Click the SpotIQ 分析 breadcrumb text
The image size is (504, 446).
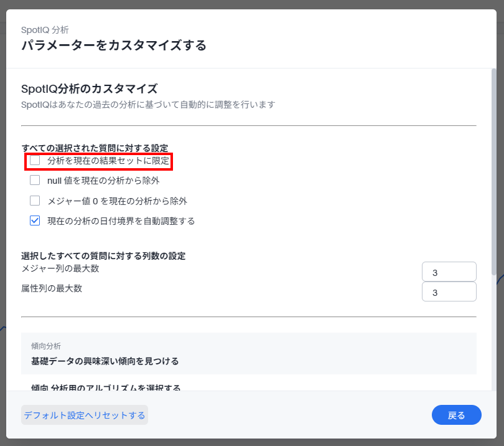(45, 29)
